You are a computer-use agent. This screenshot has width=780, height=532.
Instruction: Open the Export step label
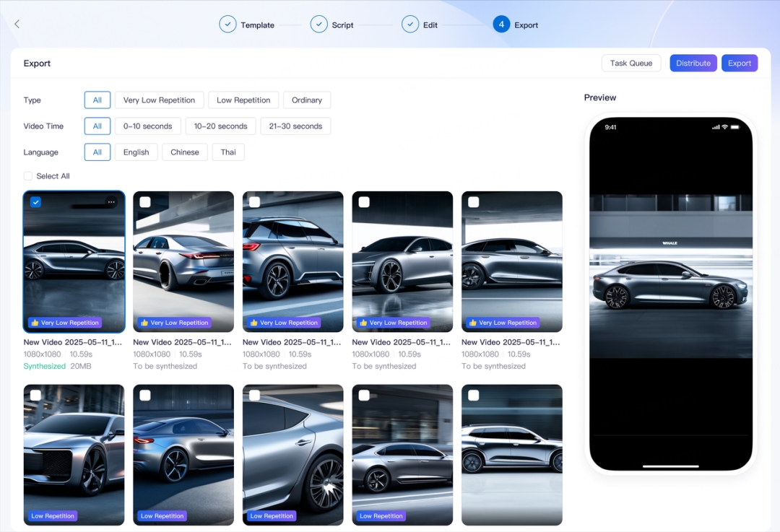click(526, 25)
